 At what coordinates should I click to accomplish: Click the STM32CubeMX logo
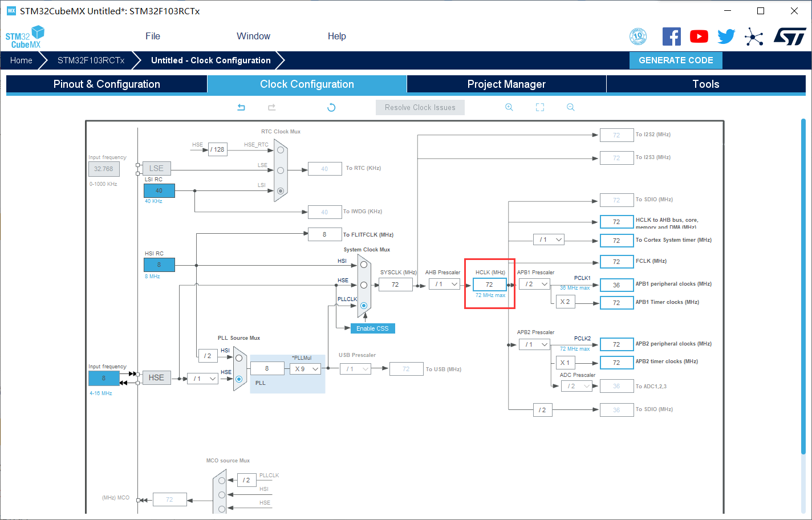click(x=25, y=37)
